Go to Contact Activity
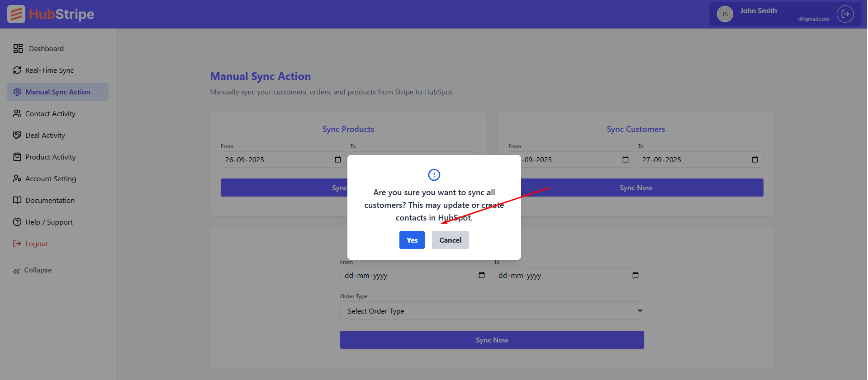 [x=58, y=113]
